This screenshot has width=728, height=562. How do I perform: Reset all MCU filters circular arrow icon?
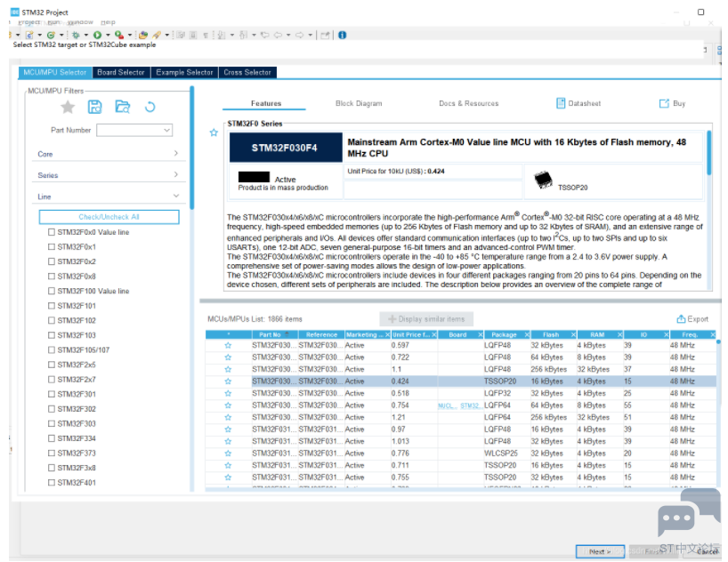click(150, 108)
